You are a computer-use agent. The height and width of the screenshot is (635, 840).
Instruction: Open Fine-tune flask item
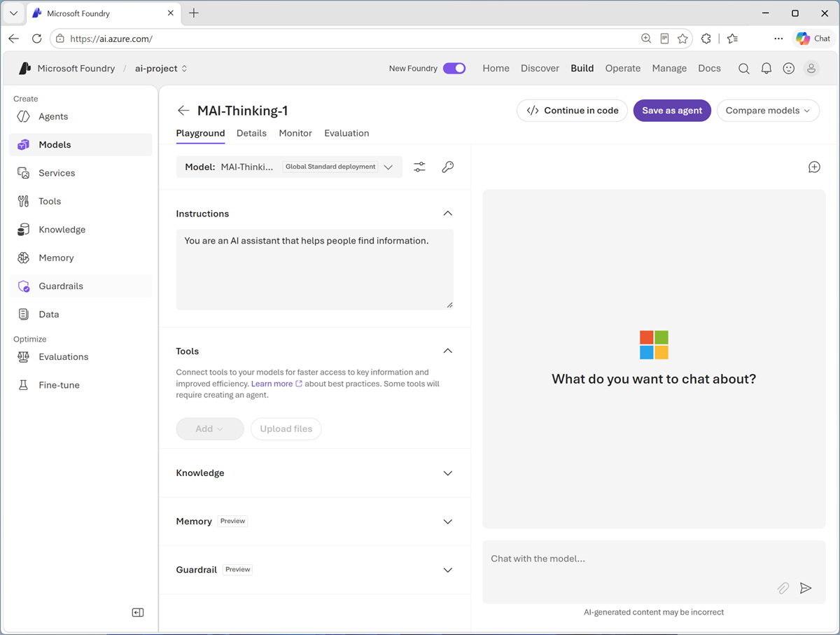(x=80, y=385)
